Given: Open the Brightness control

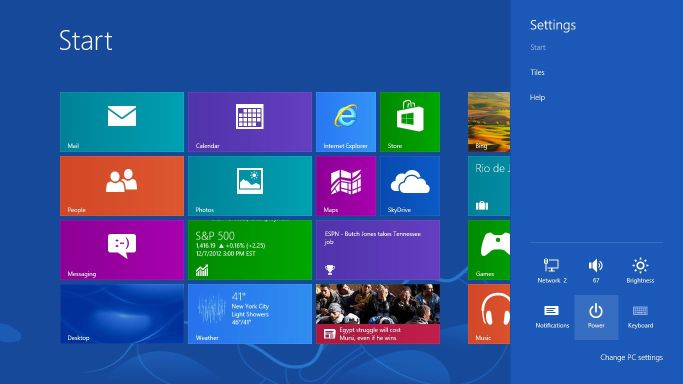Looking at the screenshot, I should pos(640,271).
